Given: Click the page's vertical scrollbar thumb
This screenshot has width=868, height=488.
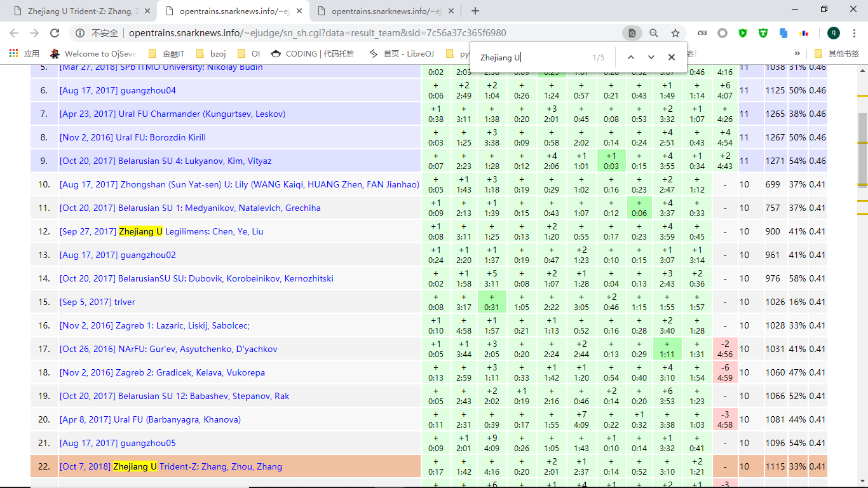Looking at the screenshot, I should point(862,137).
